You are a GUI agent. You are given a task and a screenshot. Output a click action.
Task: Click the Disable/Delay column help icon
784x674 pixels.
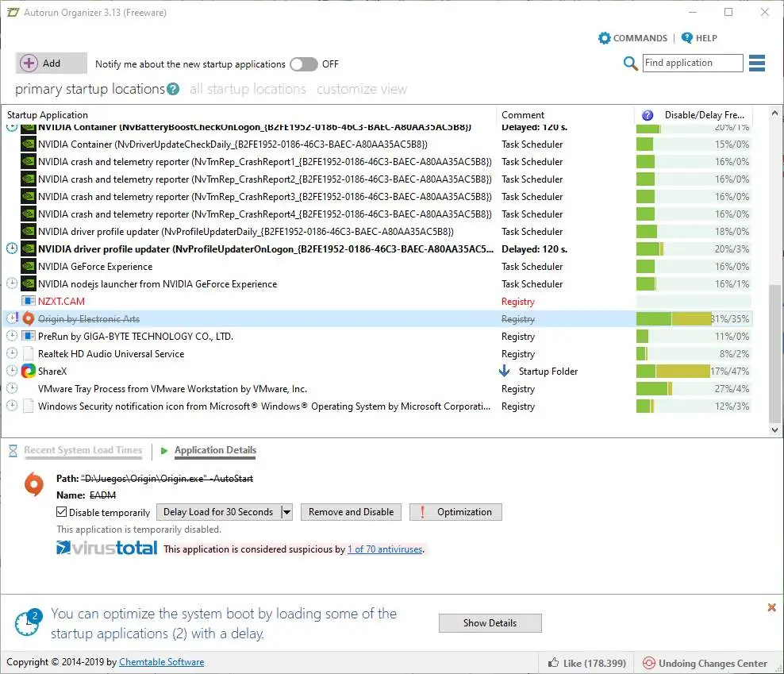(x=648, y=115)
